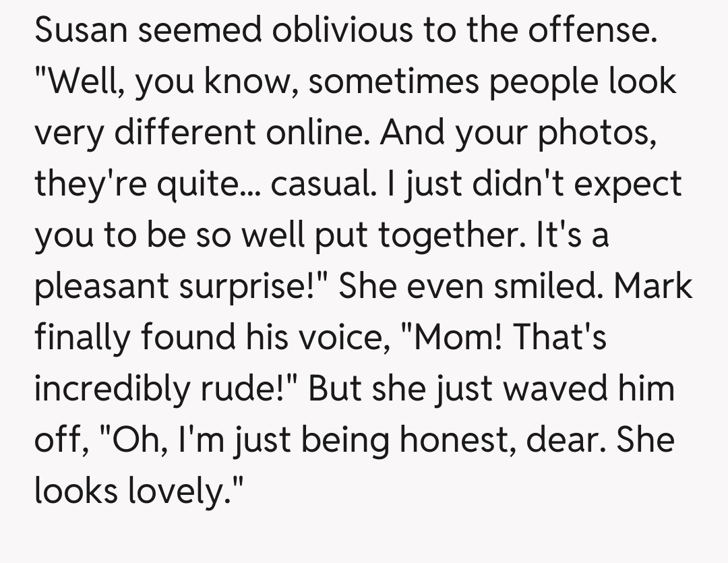Click the word "photos"
The image size is (728, 563).
point(595,134)
